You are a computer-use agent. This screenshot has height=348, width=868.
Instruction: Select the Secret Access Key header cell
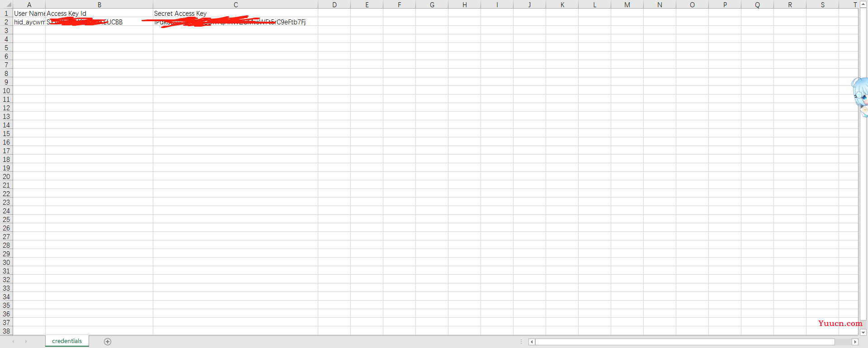pyautogui.click(x=236, y=14)
